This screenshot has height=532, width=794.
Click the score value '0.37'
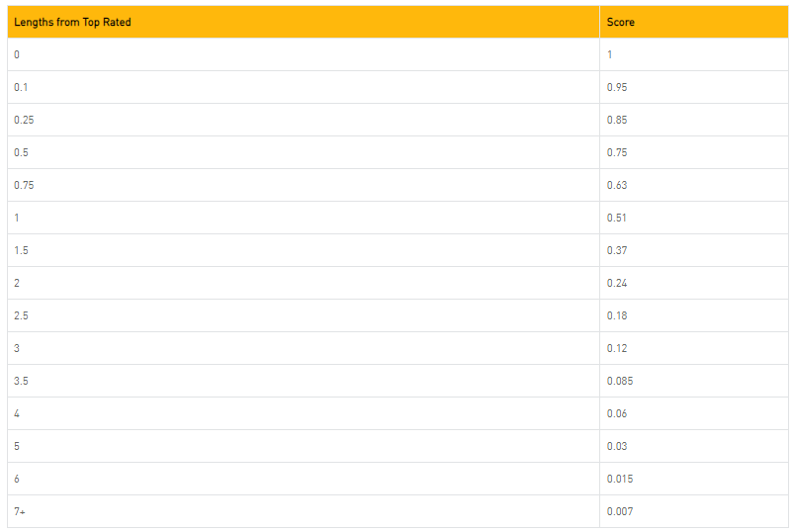[x=617, y=250]
